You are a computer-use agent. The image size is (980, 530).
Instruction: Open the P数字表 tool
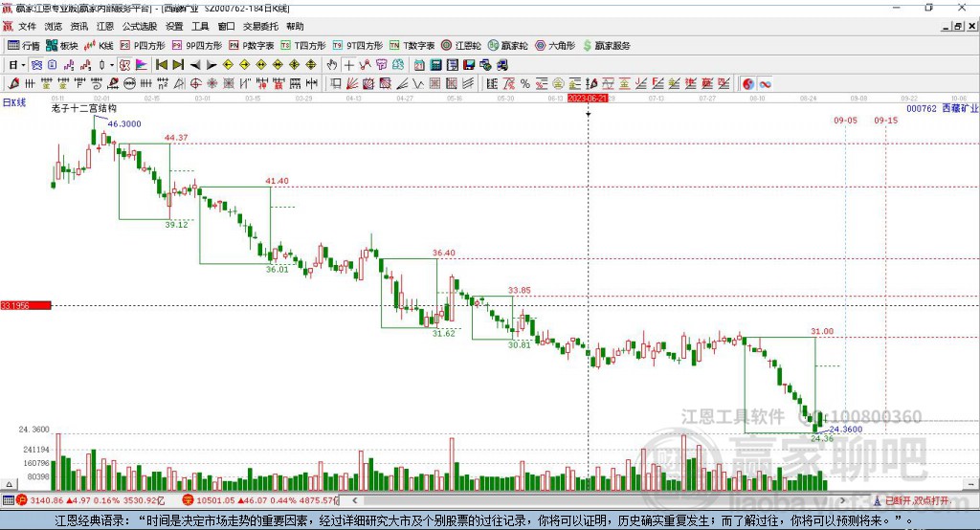tap(252, 46)
